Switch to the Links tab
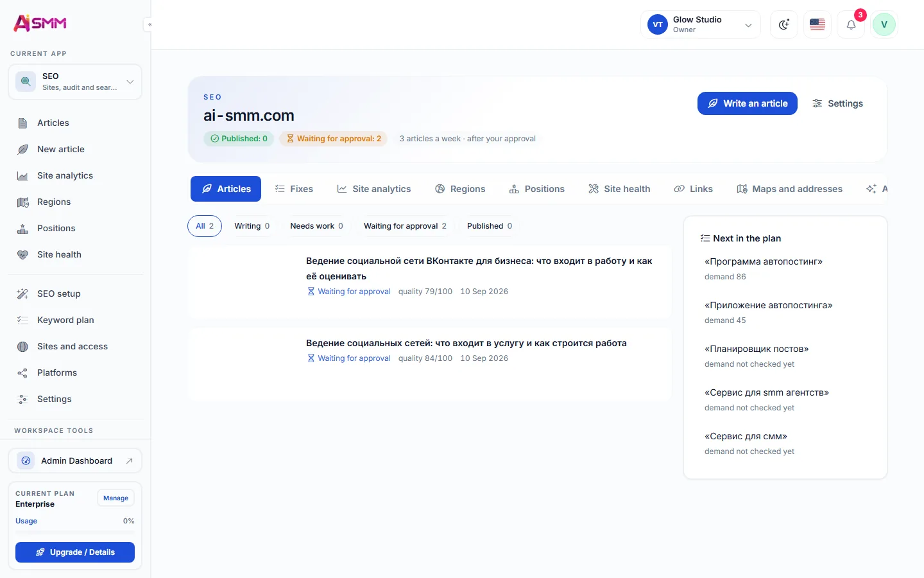 (693, 189)
